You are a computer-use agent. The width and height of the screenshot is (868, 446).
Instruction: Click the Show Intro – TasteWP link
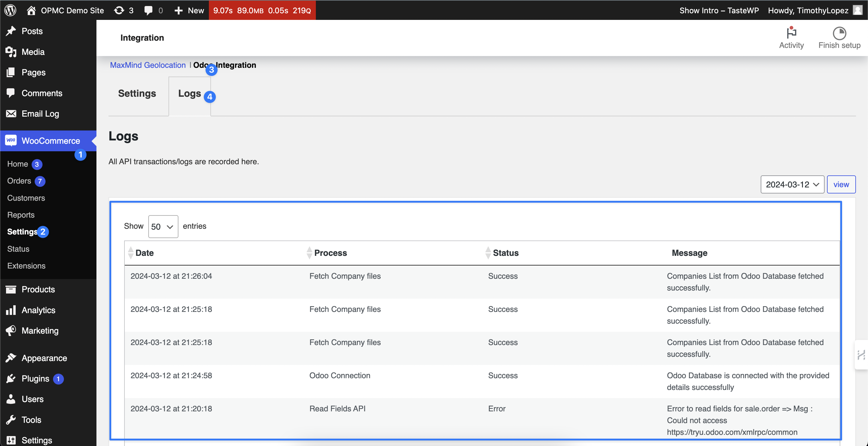click(719, 11)
